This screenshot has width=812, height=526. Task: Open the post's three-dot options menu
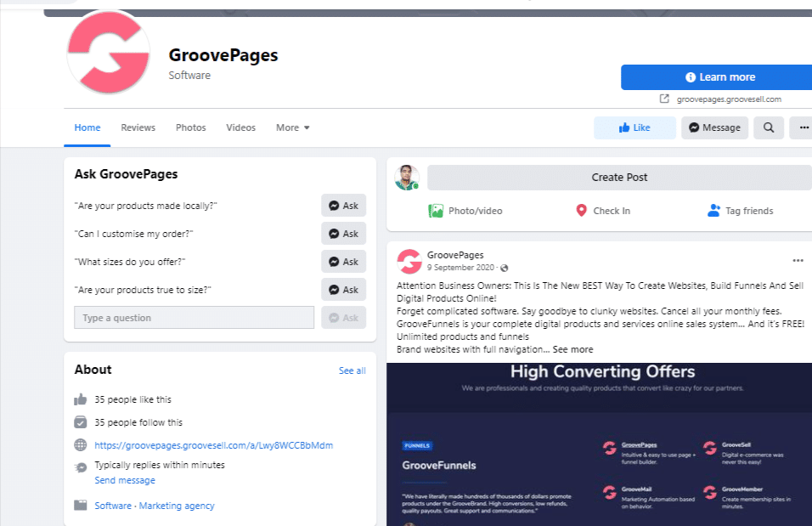[x=798, y=260]
